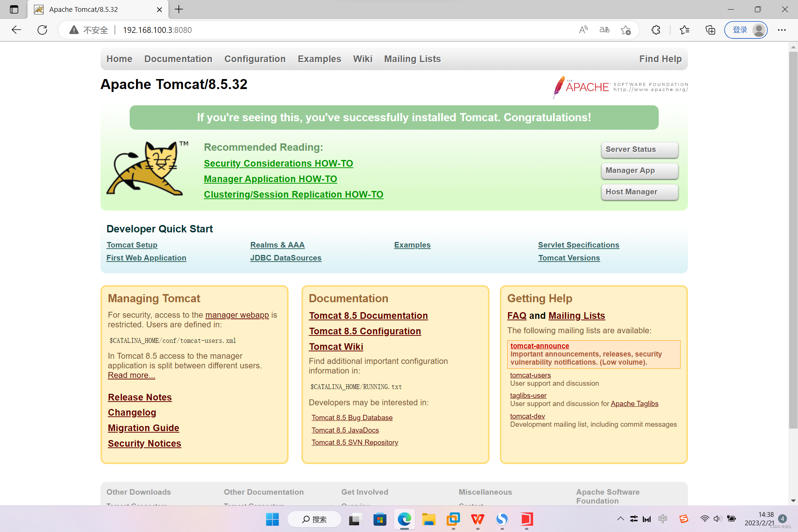
Task: Add page to favorites star icon
Action: point(626,30)
